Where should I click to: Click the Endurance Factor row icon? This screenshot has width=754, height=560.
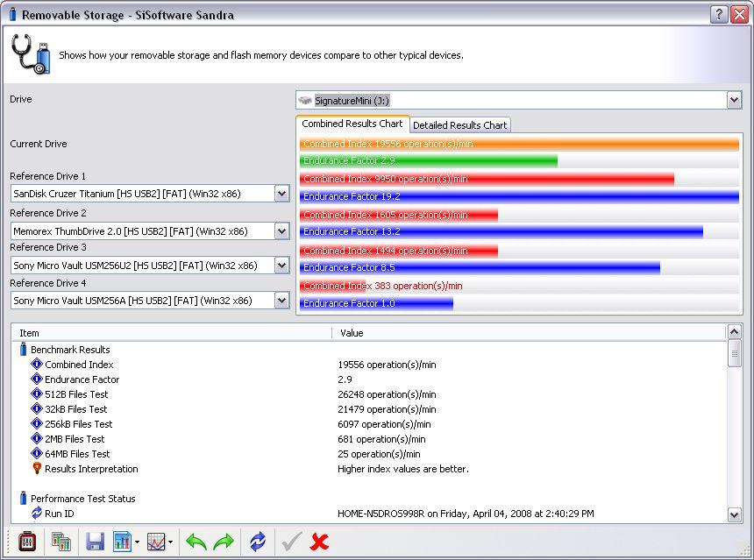[37, 379]
